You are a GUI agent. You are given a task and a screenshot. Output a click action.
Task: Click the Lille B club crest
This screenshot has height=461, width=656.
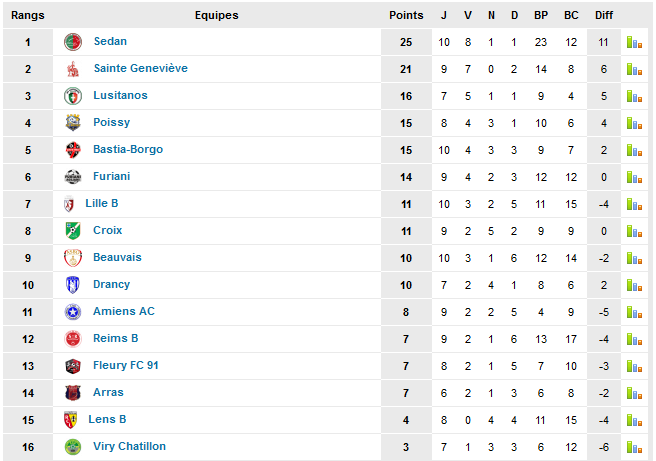[69, 204]
